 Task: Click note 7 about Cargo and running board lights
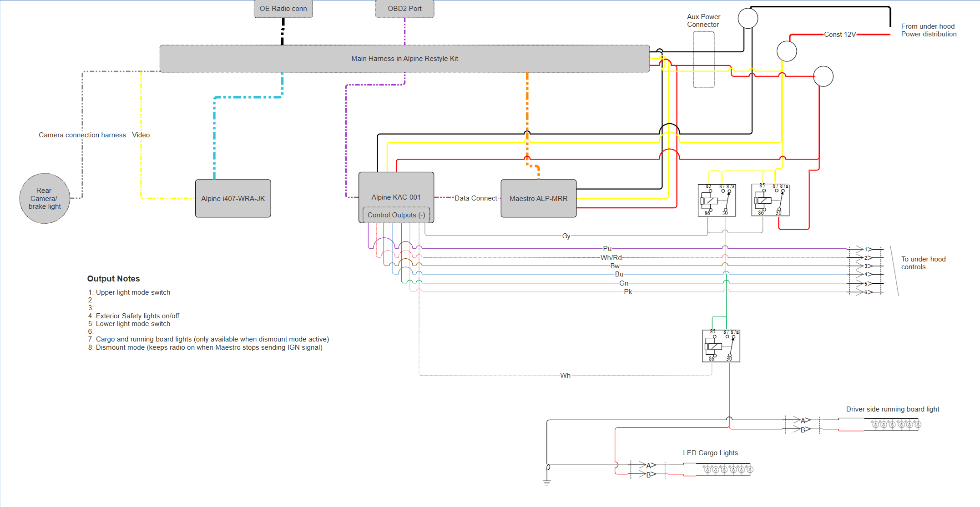coord(208,339)
